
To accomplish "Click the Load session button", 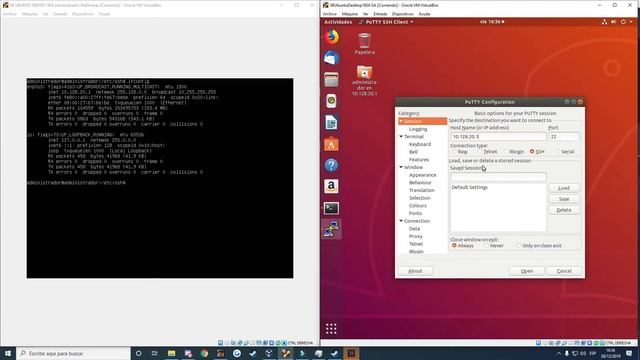I will coord(564,188).
